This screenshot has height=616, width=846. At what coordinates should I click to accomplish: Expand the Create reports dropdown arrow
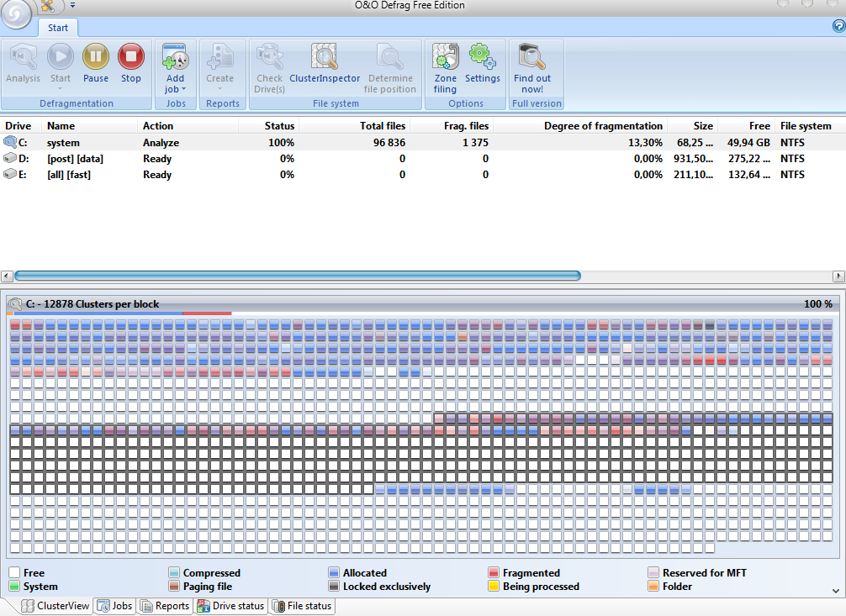tap(219, 88)
